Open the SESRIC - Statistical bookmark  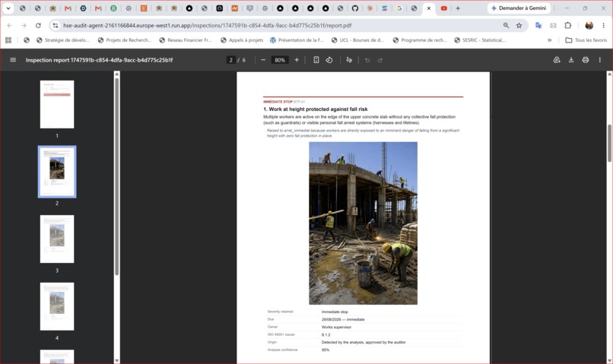[x=480, y=40]
